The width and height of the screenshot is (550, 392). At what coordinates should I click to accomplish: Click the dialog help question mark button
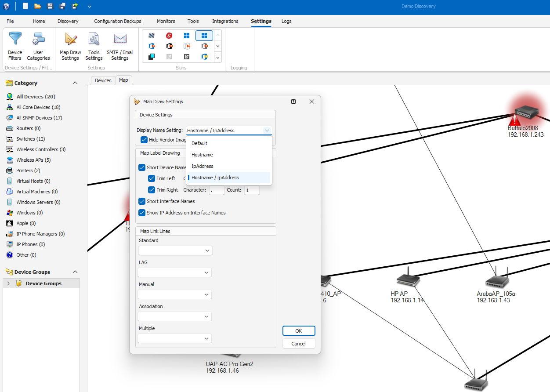click(x=293, y=102)
